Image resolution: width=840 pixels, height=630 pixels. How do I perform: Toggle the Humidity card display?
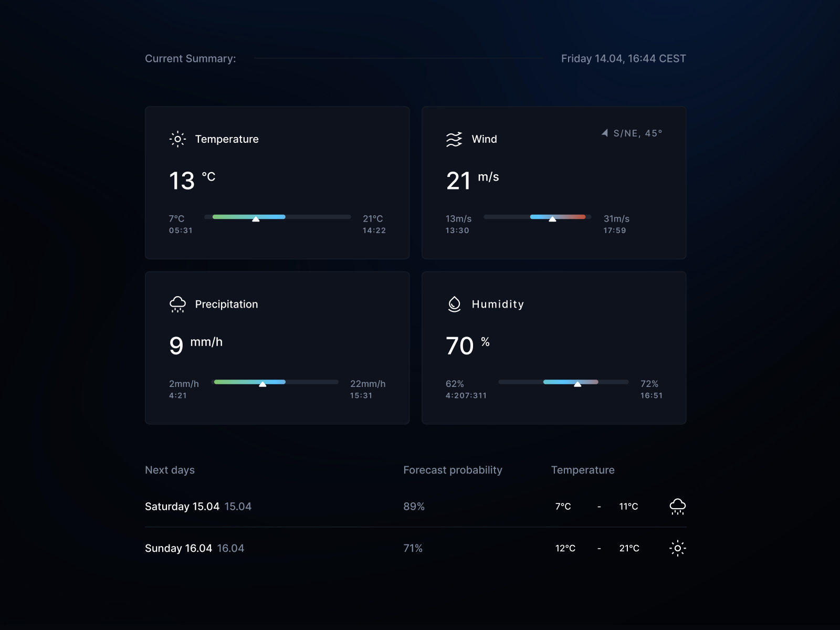(x=554, y=348)
